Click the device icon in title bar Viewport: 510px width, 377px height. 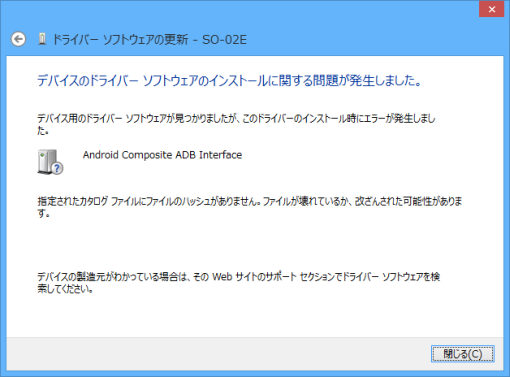42,39
